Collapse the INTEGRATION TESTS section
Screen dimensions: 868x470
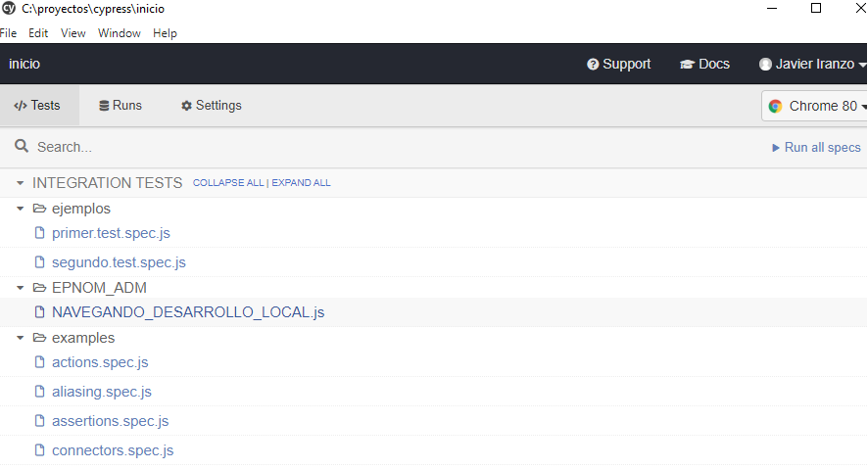click(21, 183)
